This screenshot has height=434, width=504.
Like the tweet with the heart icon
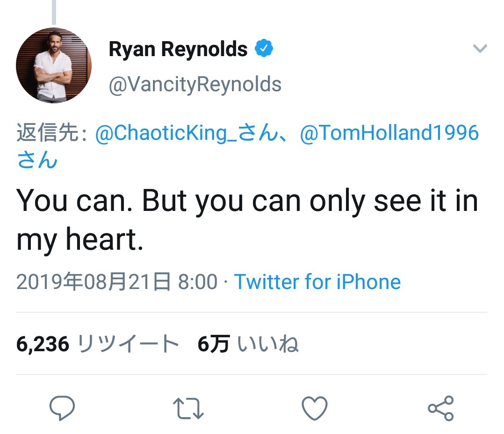pyautogui.click(x=315, y=408)
